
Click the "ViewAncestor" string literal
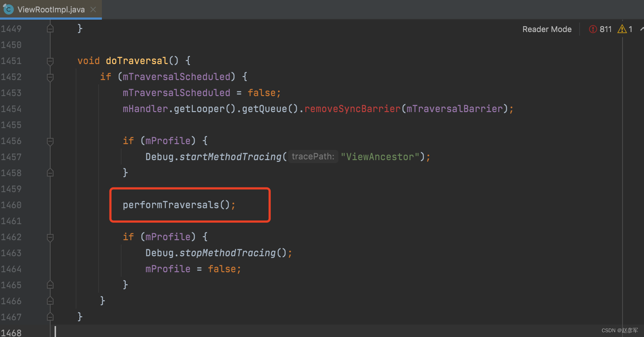pos(380,157)
